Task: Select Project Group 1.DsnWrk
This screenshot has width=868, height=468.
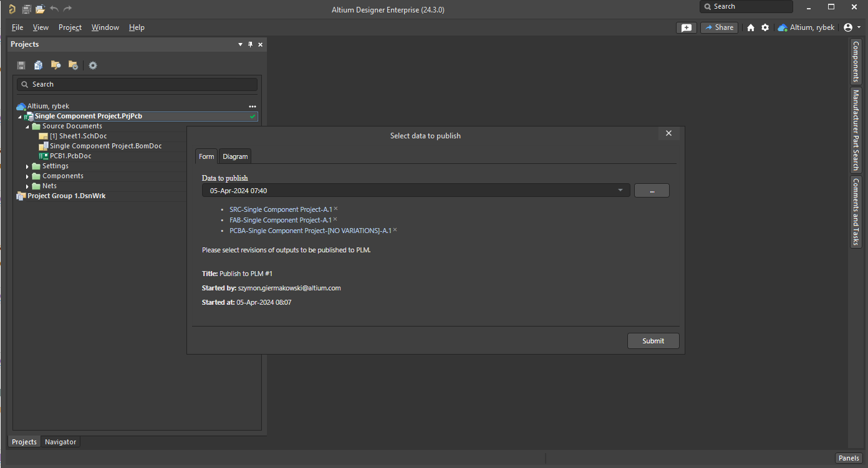Action: tap(66, 196)
